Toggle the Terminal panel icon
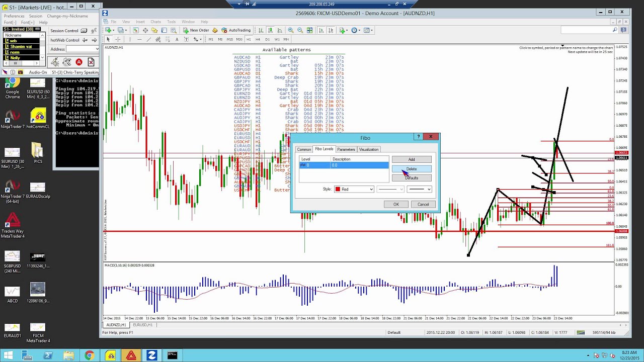644x362 pixels. (164, 30)
